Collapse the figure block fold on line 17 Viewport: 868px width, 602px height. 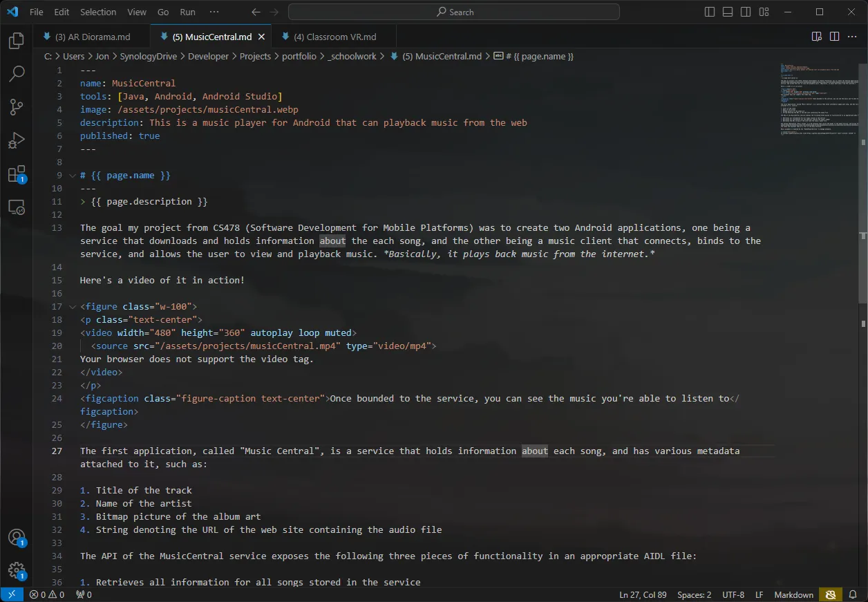pyautogui.click(x=72, y=307)
